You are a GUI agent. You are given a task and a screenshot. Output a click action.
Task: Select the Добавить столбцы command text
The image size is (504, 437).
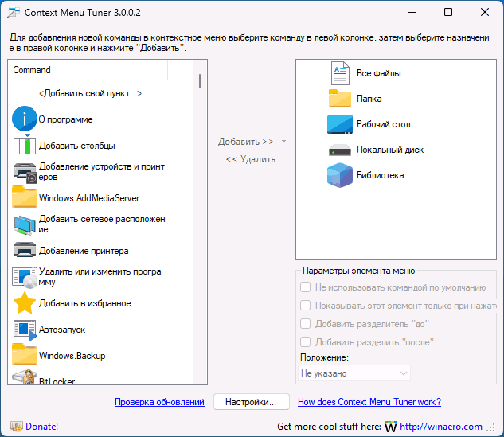77,146
